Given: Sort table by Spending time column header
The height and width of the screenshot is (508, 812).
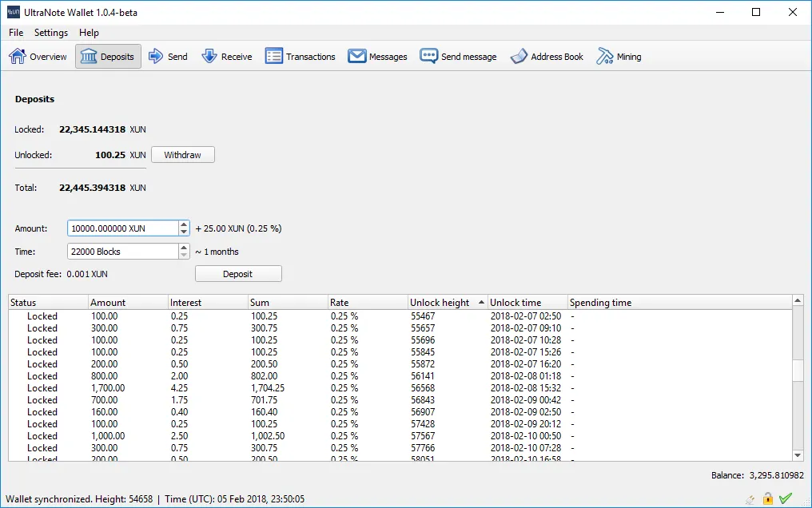Looking at the screenshot, I should pos(679,303).
